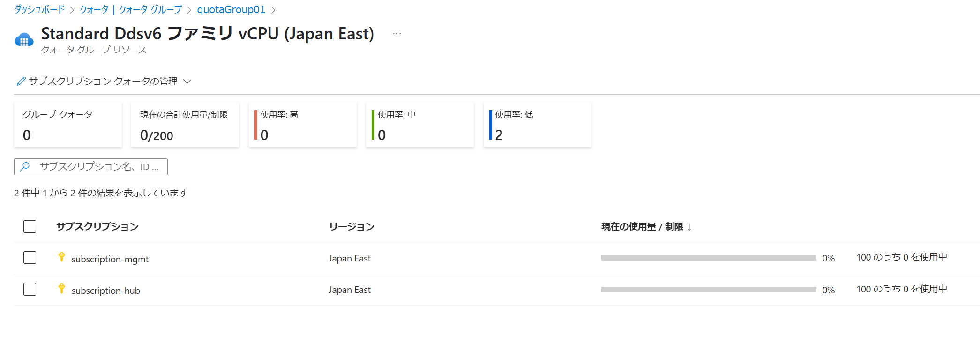Check the subscription-hub row checkbox
This screenshot has width=980, height=358.
click(x=30, y=289)
